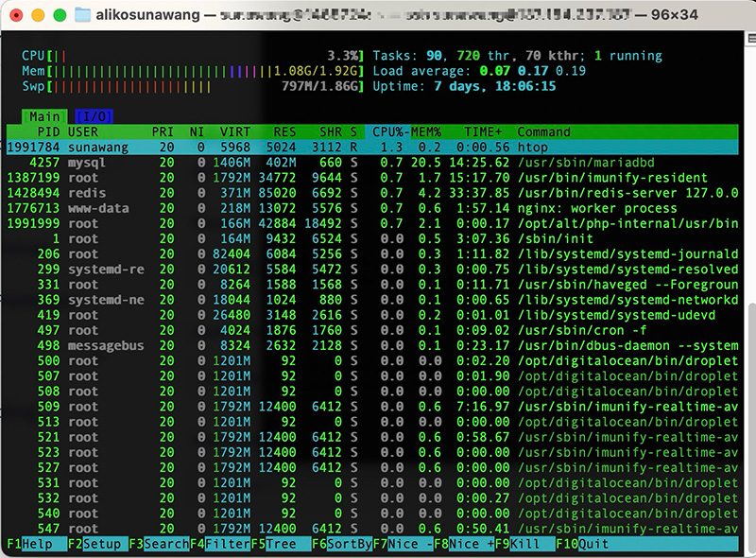Select the dbus-daemon process row
Image resolution: width=756 pixels, height=558 pixels.
pyautogui.click(x=372, y=345)
